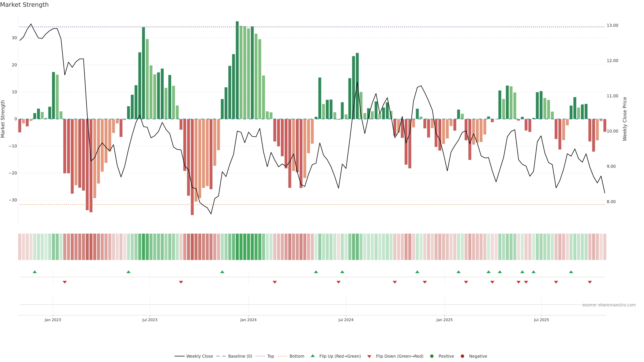Screen dimensions: 644x362
Task: Click the green Positive circle legend icon
Action: (432, 356)
